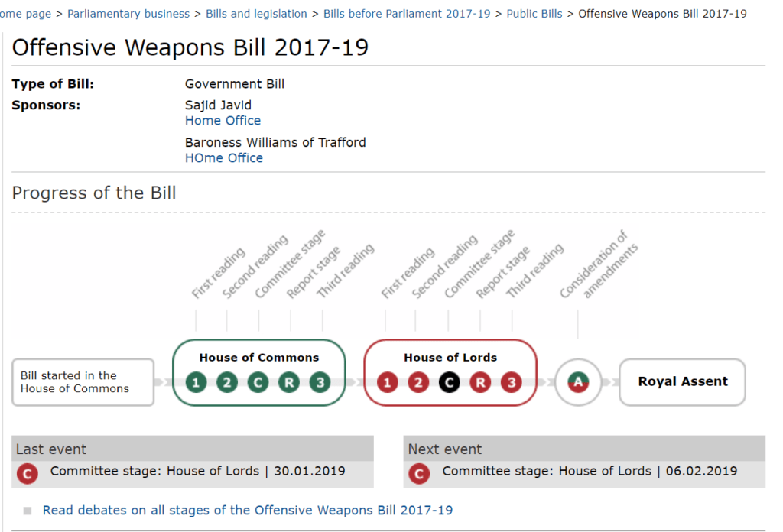Open the Parliamentary business breadcrumb link
The width and height of the screenshot is (783, 532).
click(128, 13)
